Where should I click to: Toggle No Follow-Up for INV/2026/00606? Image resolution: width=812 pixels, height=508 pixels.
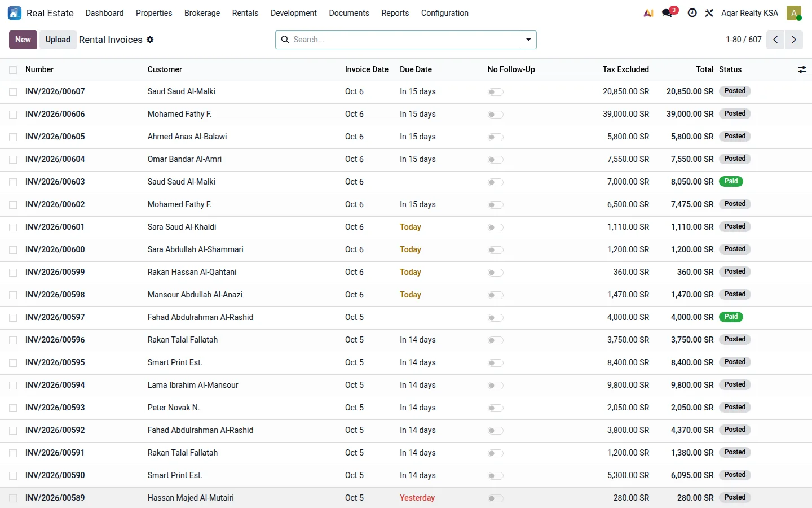495,115
